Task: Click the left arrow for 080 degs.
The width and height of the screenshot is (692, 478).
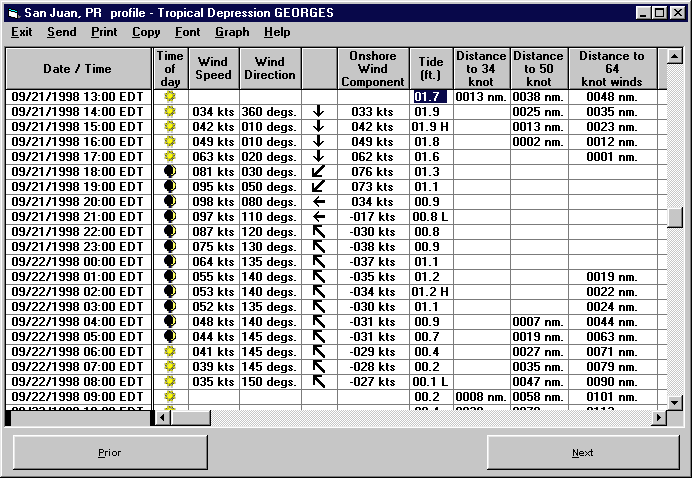Action: pyautogui.click(x=319, y=202)
